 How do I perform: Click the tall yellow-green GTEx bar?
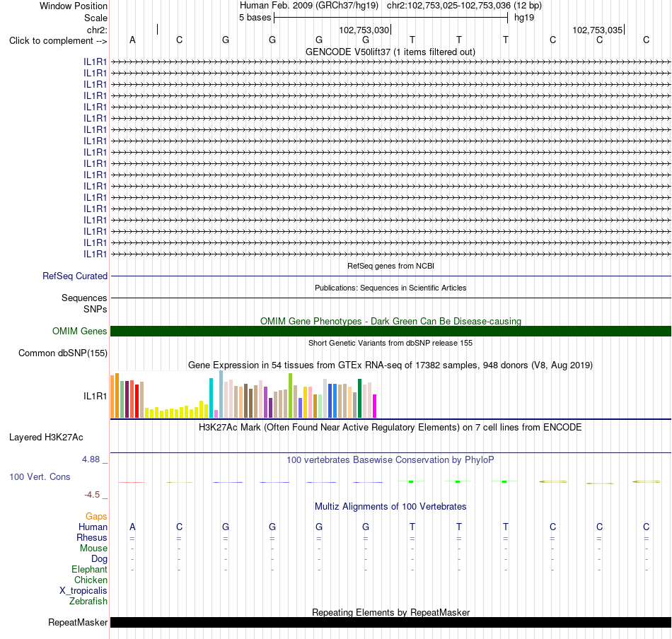(290, 396)
